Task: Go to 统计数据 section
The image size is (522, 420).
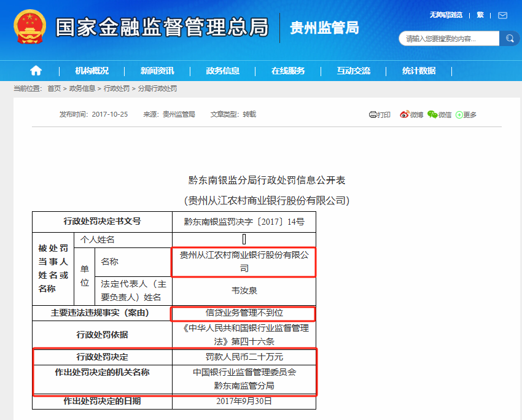Action: (x=419, y=71)
